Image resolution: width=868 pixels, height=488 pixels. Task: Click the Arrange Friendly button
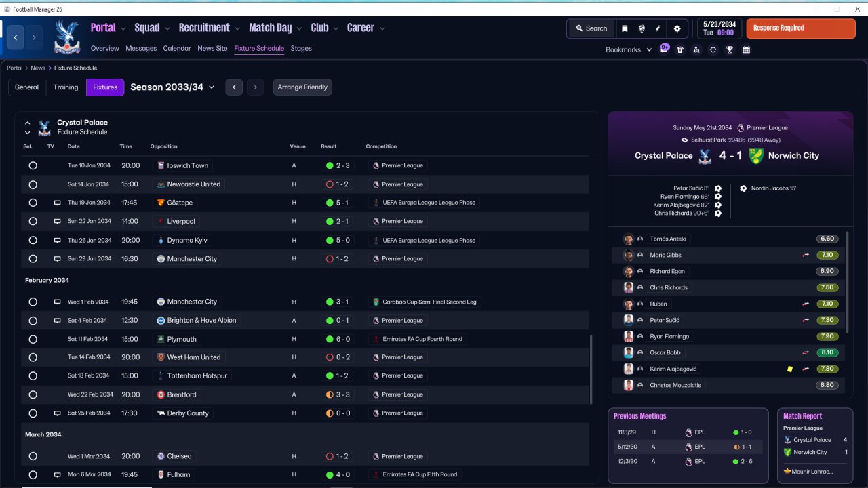tap(302, 87)
